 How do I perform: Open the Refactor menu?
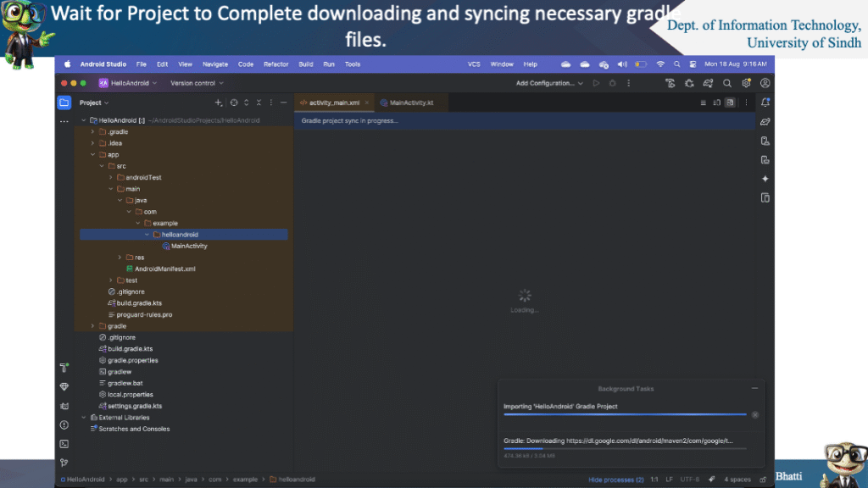click(275, 64)
